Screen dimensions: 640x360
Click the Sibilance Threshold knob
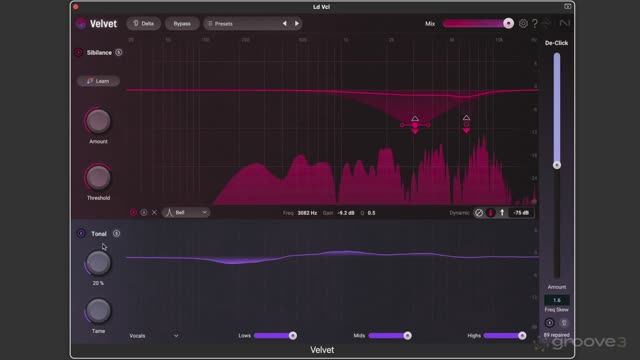click(98, 178)
